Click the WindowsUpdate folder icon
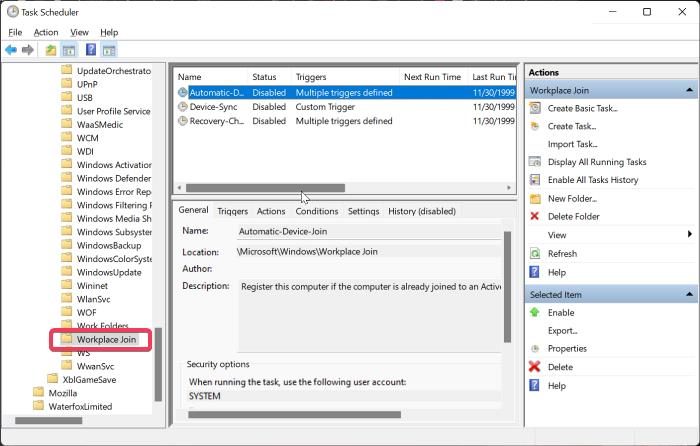 (x=67, y=271)
